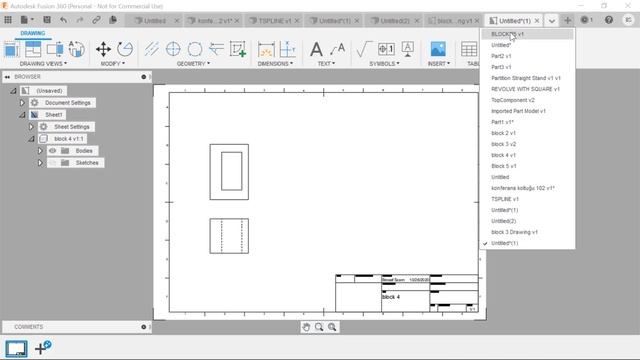
Task: Click the Insert Image icon
Action: (x=438, y=49)
